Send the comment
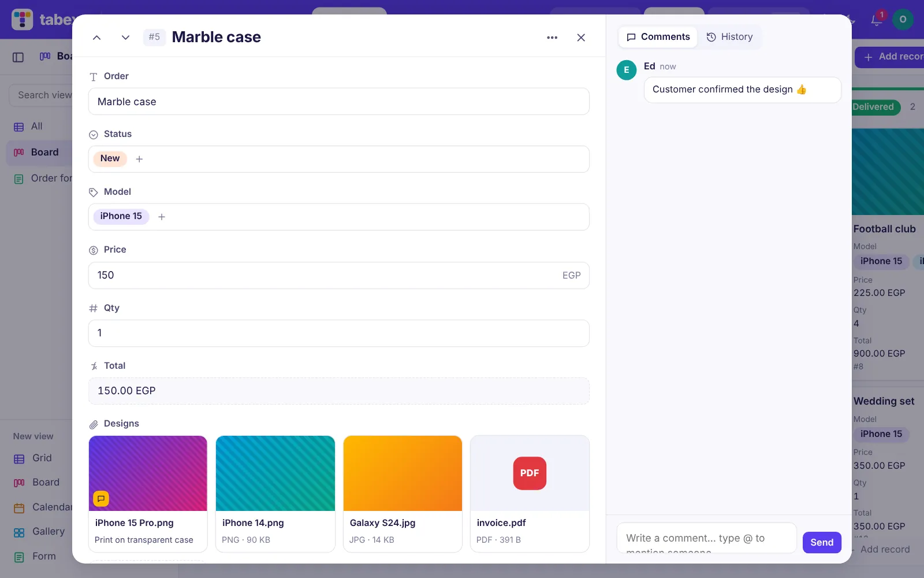The image size is (924, 578). click(x=822, y=542)
